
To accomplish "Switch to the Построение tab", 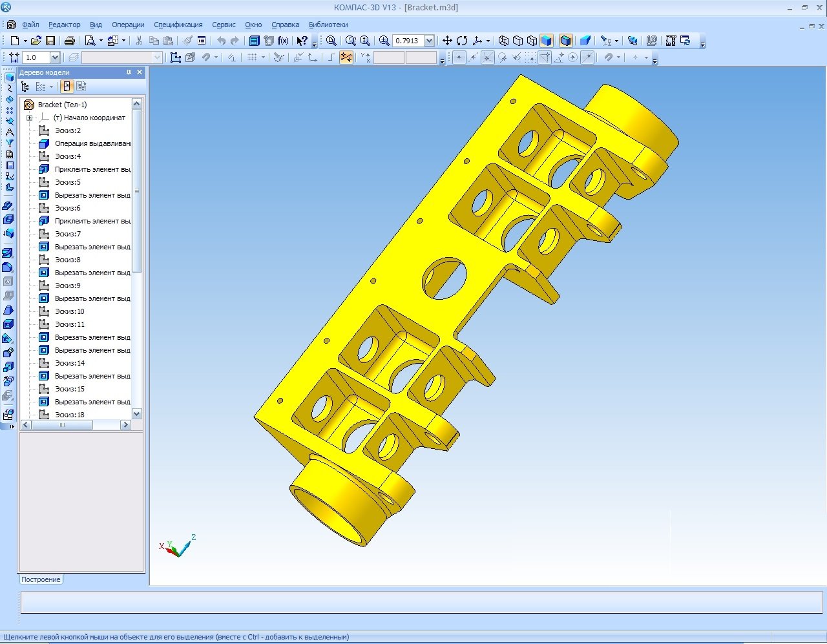I will (x=41, y=579).
